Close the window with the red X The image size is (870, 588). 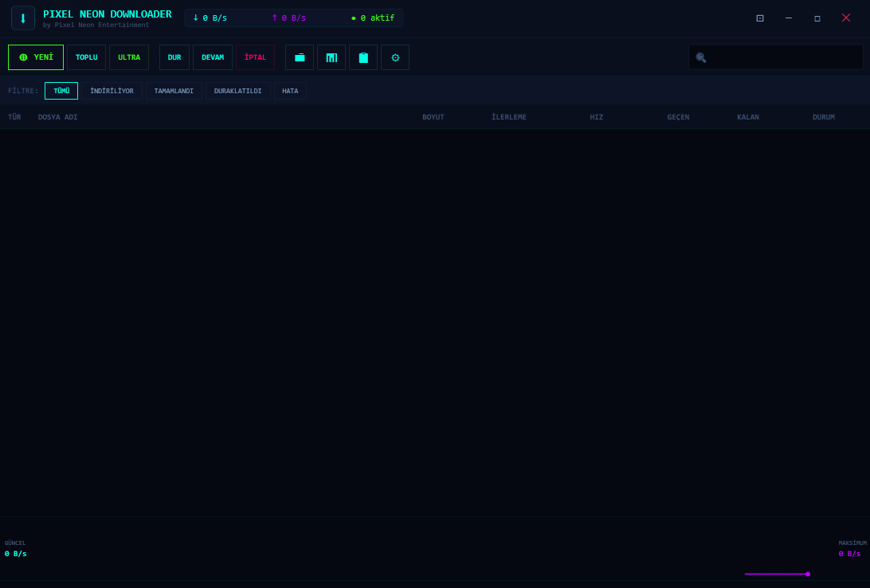[x=845, y=18]
